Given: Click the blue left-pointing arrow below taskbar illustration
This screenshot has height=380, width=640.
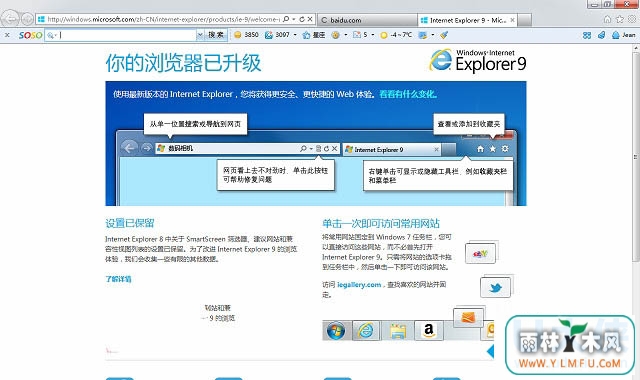Looking at the screenshot, I should 490,351.
